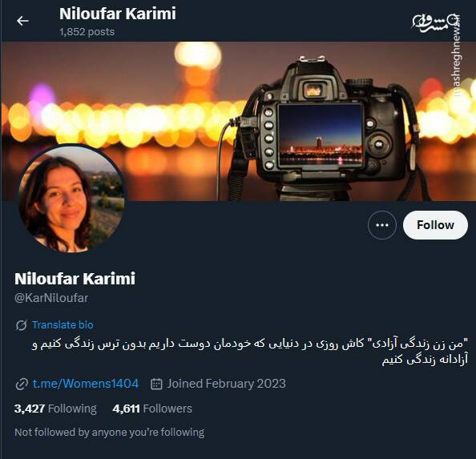Click the translate icon beside Translate bio
476x459 pixels.
tap(21, 325)
